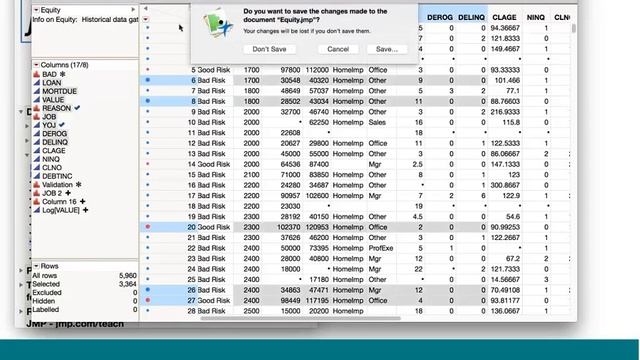Click the plus formula icon next to Log[VALUE]
Viewport: 640px width, 360px height.
point(85,210)
